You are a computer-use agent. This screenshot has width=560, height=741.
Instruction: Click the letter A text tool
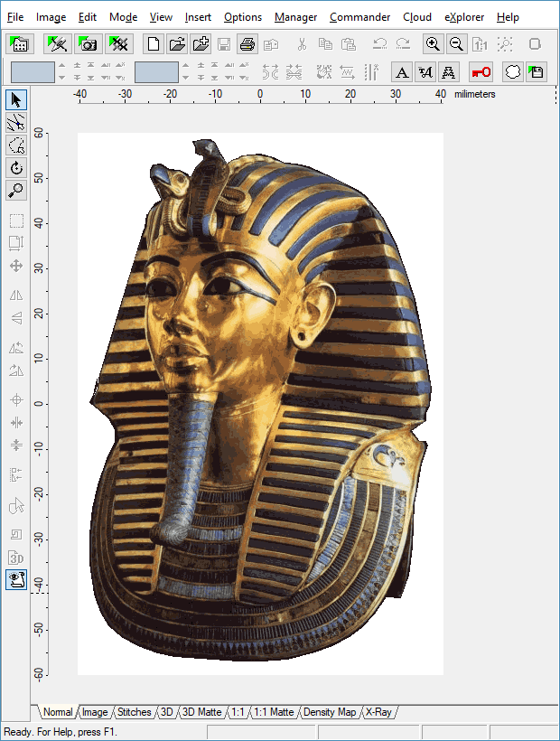(x=402, y=72)
